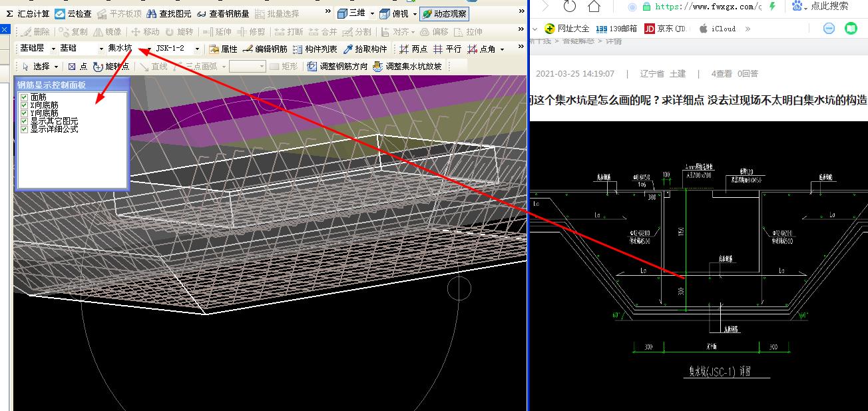The image size is (868, 411).
Task: Click the green reading mode icon
Action: (x=851, y=29)
